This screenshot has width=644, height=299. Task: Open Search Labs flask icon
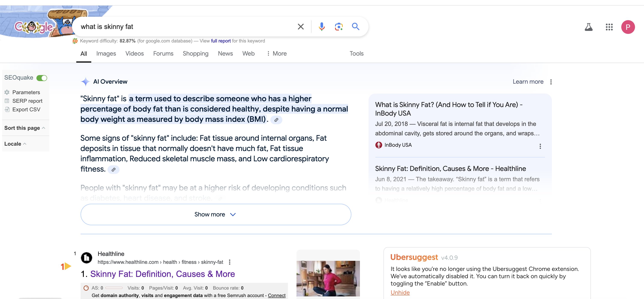(589, 27)
